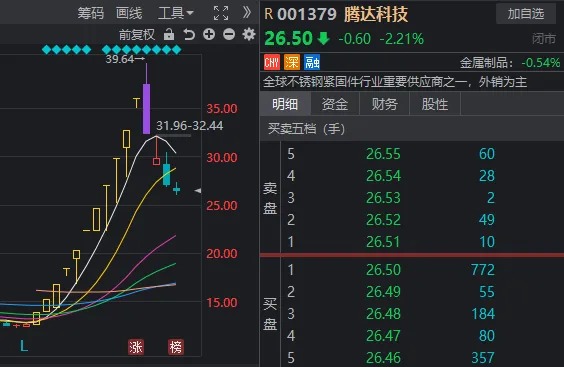Image resolution: width=564 pixels, height=367 pixels.
Task: Click the 涨 marker on chart
Action: (x=136, y=347)
